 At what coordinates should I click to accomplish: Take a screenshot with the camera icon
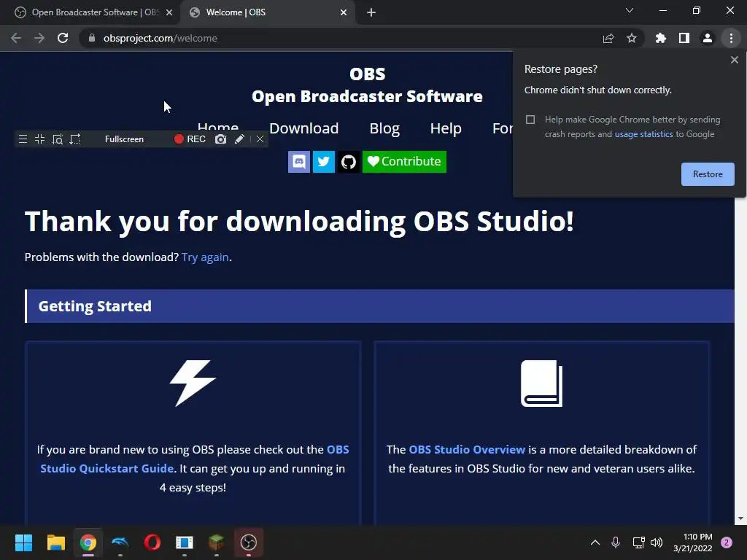tap(220, 139)
